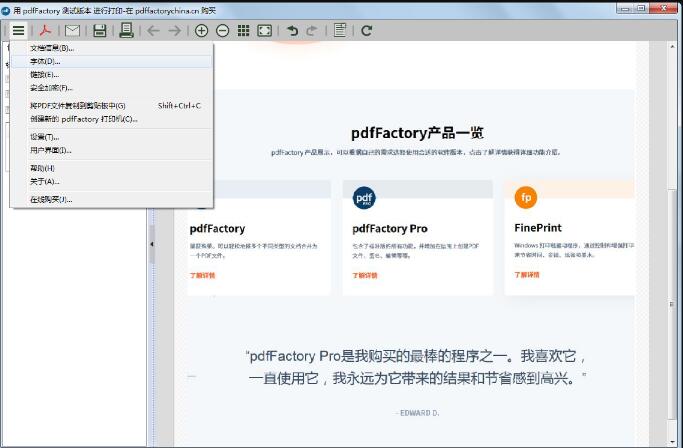Click 了解详情 link under pdfFactory card
The image size is (683, 448).
[203, 275]
